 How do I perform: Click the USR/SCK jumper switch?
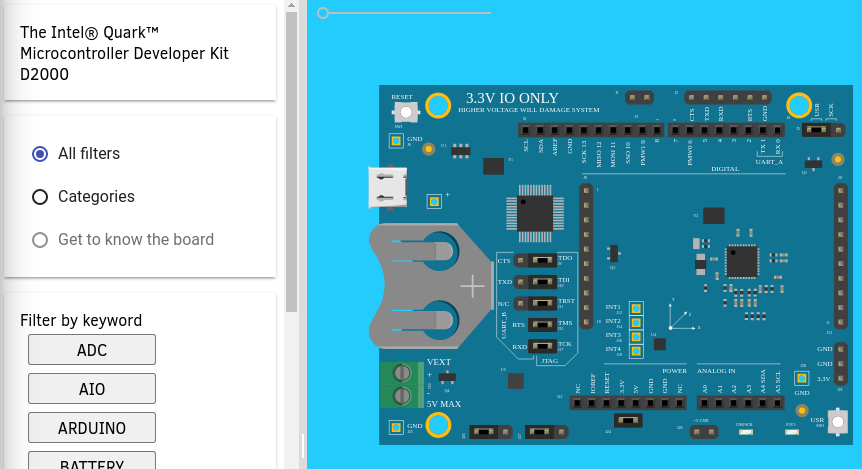click(x=823, y=130)
